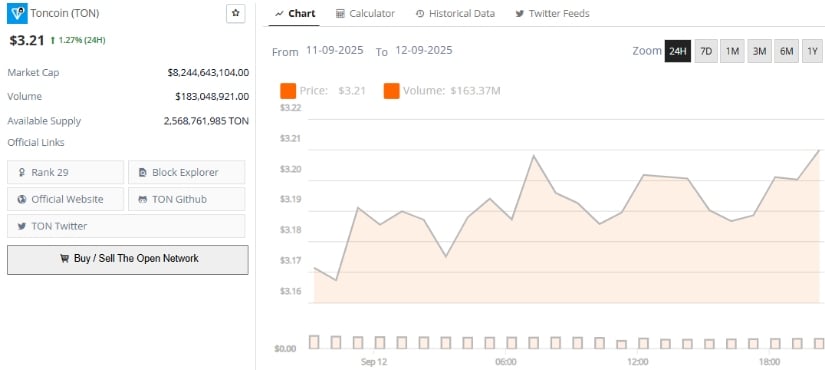Visit the Official Website link
This screenshot has width=825, height=370.
tap(66, 199)
